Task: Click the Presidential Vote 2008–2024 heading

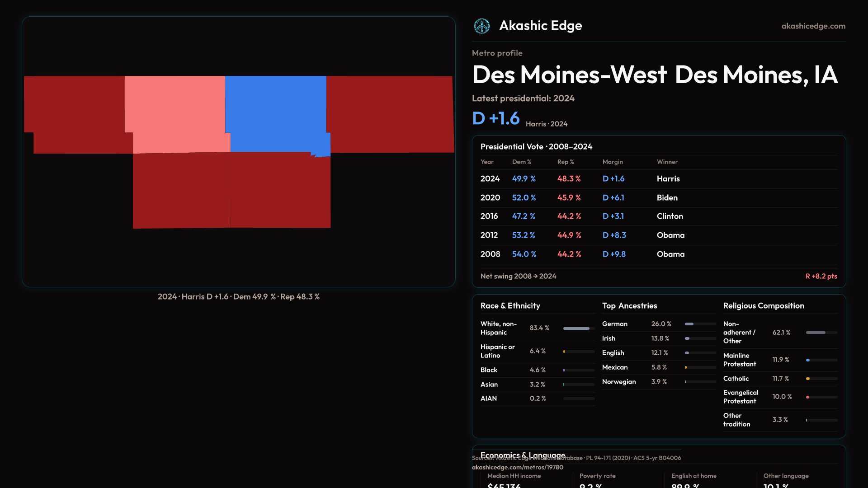Action: coord(536,147)
